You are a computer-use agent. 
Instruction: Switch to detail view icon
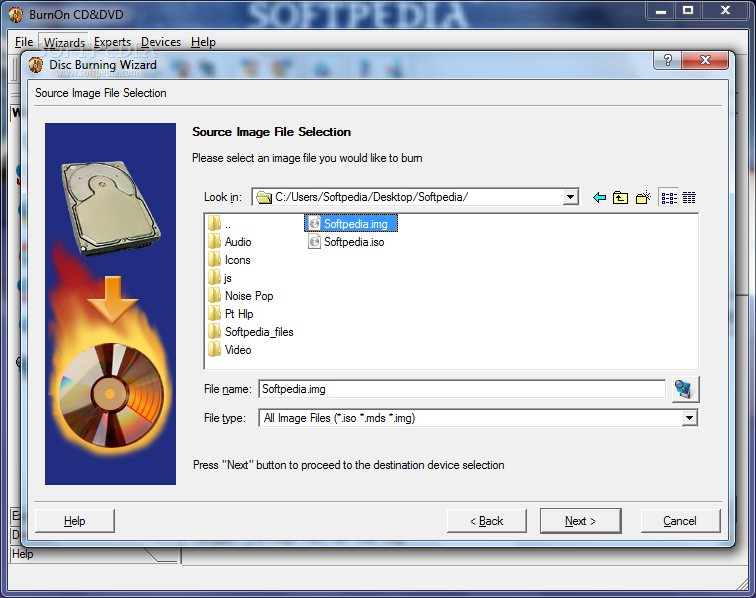click(x=689, y=197)
